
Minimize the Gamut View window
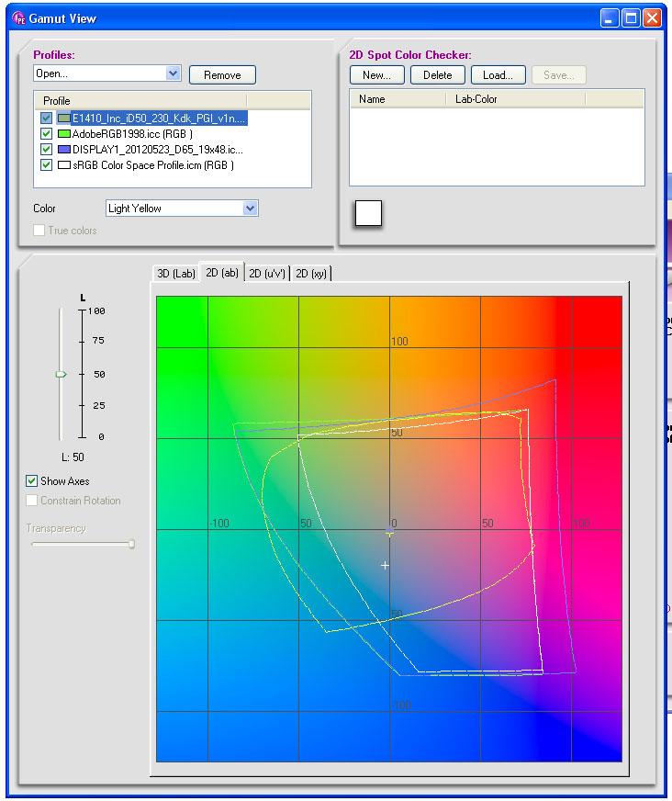point(610,19)
